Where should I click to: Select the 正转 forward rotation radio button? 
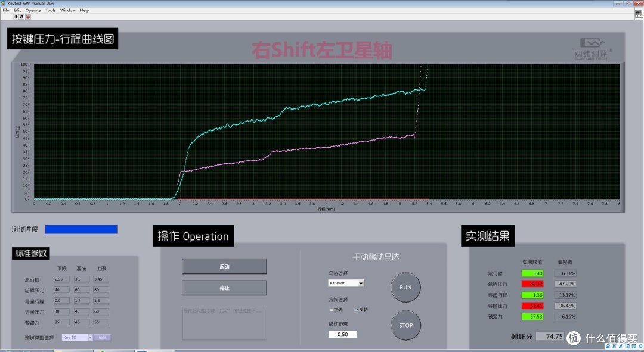[x=332, y=310]
